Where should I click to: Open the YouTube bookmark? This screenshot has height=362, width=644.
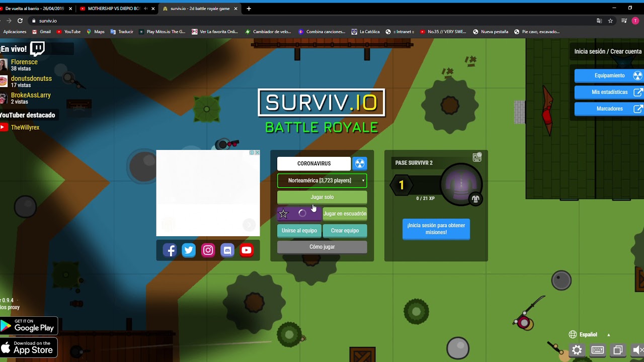coord(68,32)
